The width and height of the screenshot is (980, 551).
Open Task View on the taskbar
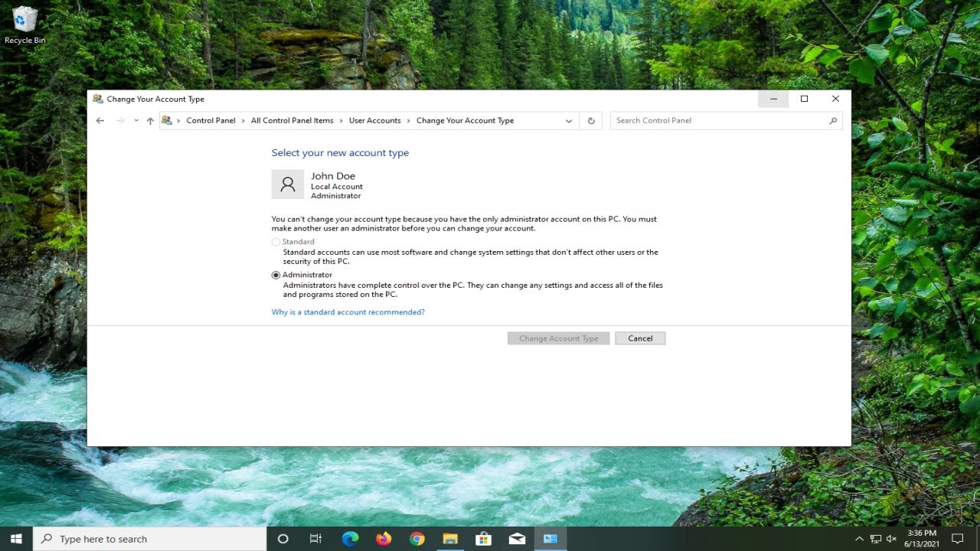315,539
